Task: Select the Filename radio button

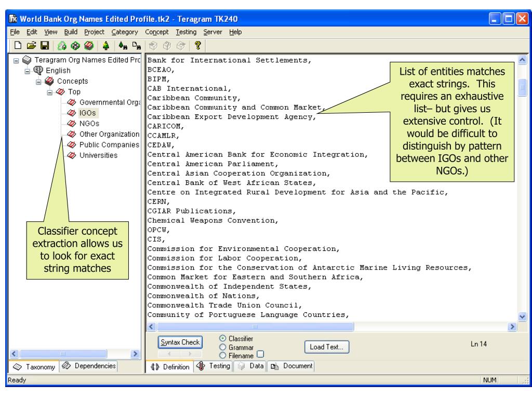Action: (x=222, y=355)
